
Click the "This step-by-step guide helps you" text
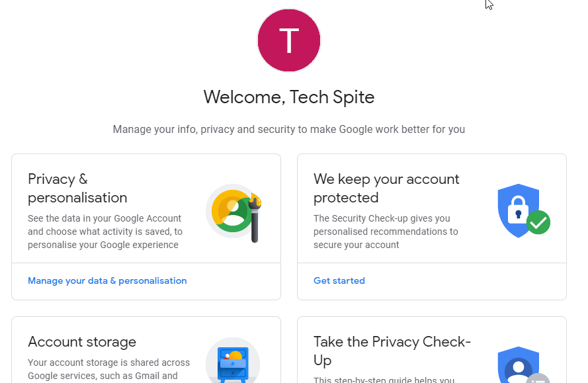(x=384, y=380)
